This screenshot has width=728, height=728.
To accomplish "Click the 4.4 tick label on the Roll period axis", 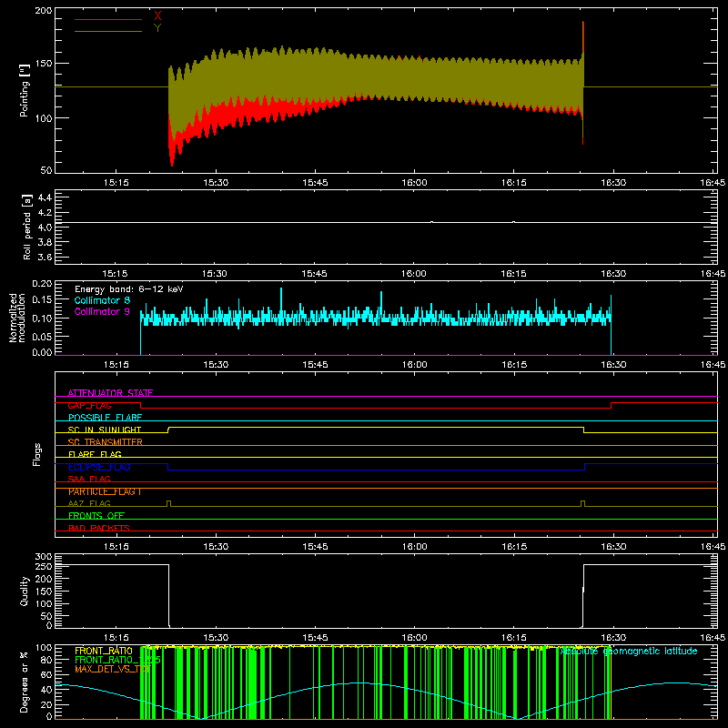I will point(45,197).
